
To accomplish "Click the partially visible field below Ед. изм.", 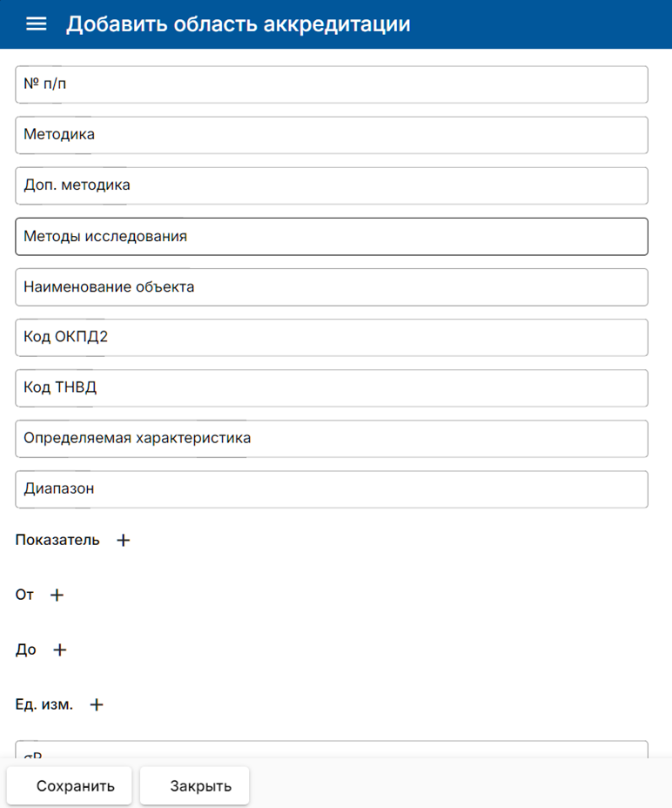I will click(x=331, y=750).
